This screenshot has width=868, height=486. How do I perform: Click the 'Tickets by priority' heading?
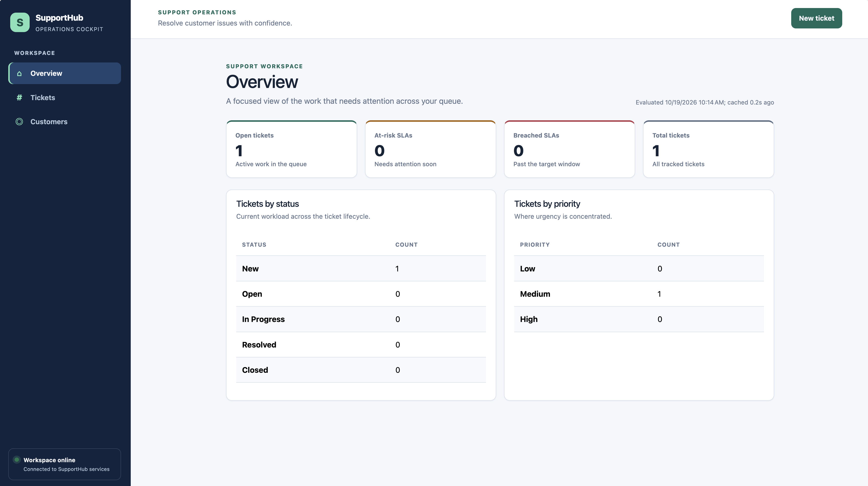[x=547, y=204]
